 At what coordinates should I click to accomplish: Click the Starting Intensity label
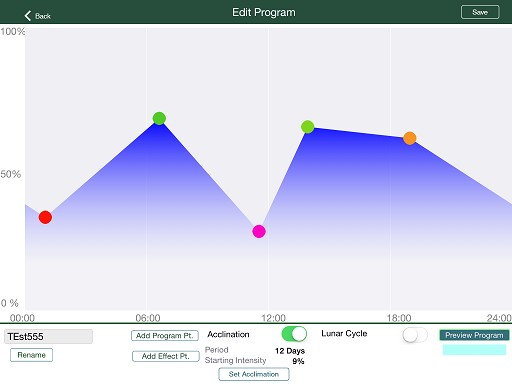click(x=235, y=360)
